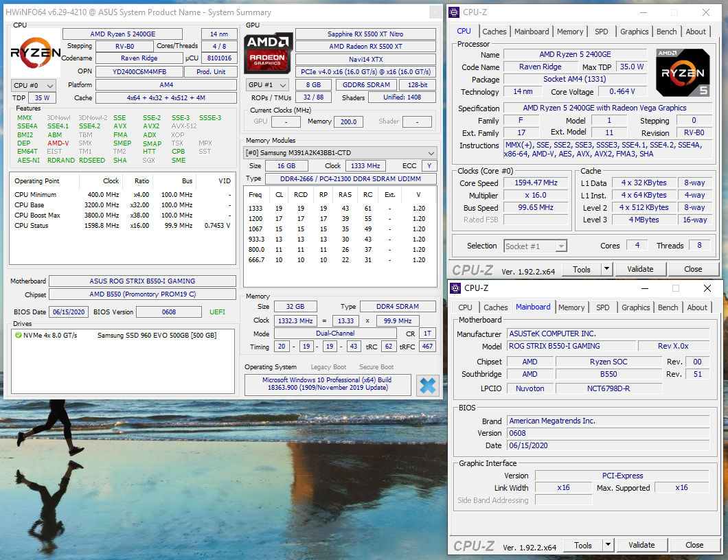
Task: Click the tRFC value 467
Action: [x=427, y=346]
